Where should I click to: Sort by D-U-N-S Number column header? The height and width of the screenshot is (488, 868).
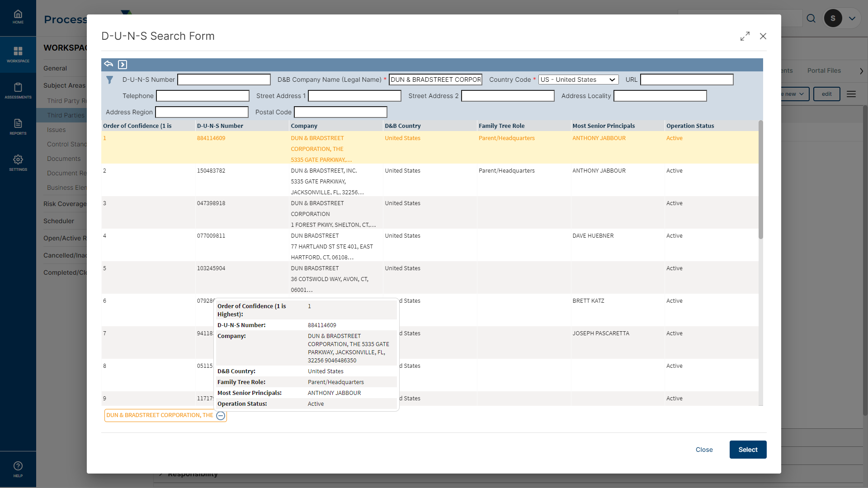click(x=242, y=126)
